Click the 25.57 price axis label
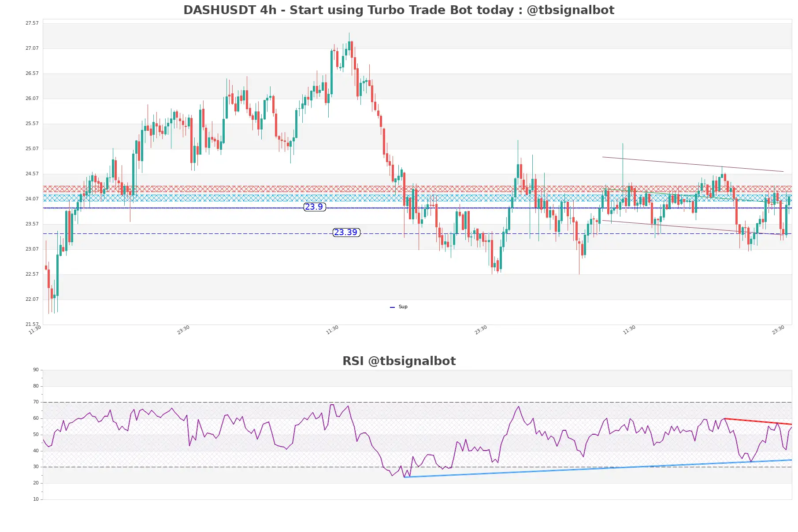 pyautogui.click(x=32, y=123)
